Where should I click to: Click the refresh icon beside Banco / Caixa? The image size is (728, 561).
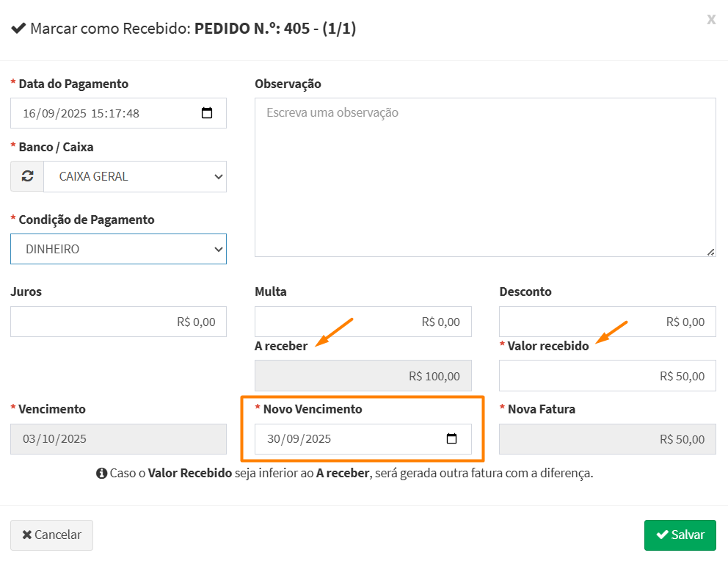tap(27, 176)
